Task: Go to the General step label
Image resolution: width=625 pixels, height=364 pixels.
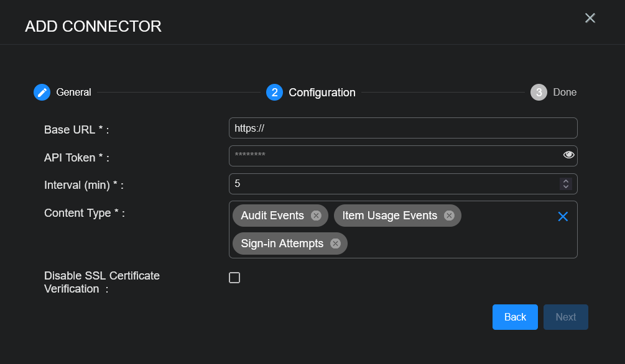Action: (73, 93)
